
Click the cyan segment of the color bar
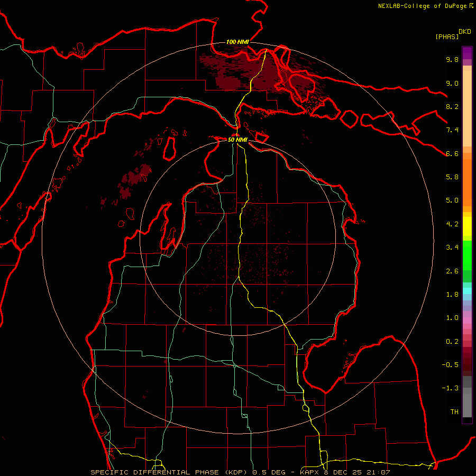467,291
